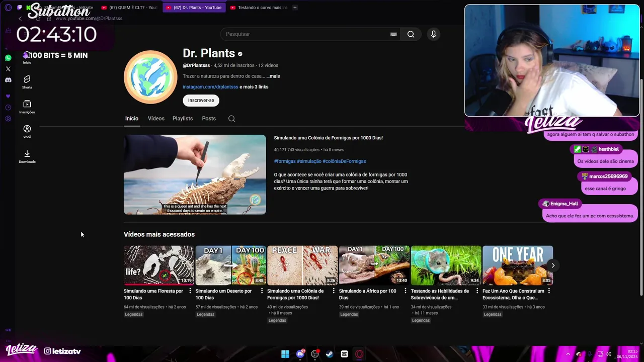
Task: Click the browser address bar URL
Action: 89,19
